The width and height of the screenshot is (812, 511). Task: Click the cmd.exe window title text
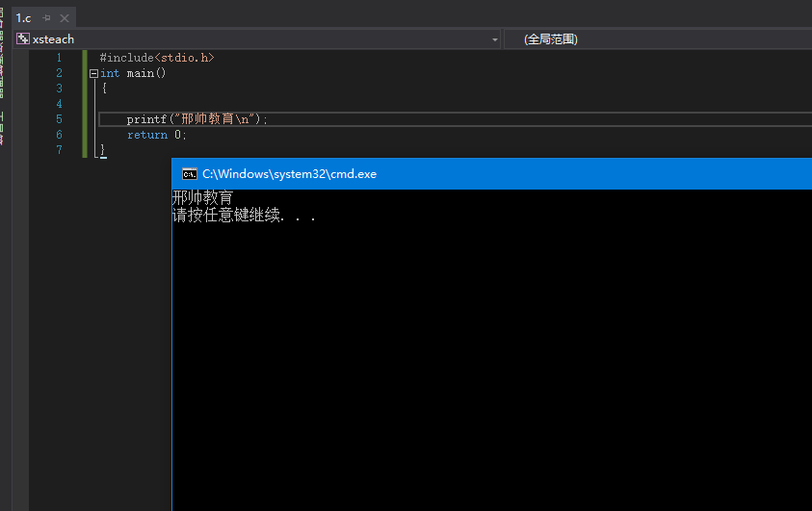[289, 174]
